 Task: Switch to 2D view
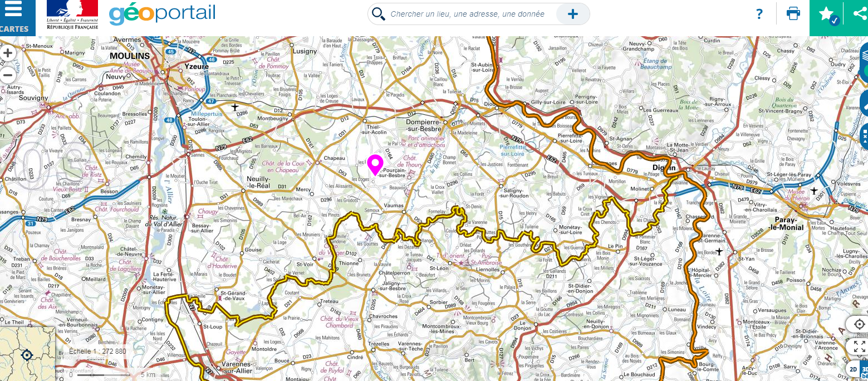(x=853, y=369)
